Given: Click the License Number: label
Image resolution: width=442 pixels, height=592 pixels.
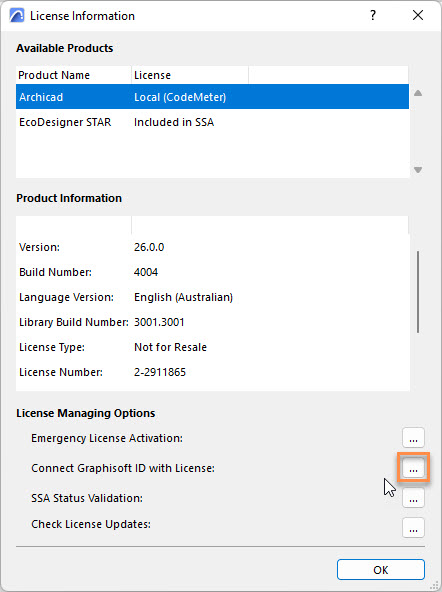Looking at the screenshot, I should click(61, 372).
